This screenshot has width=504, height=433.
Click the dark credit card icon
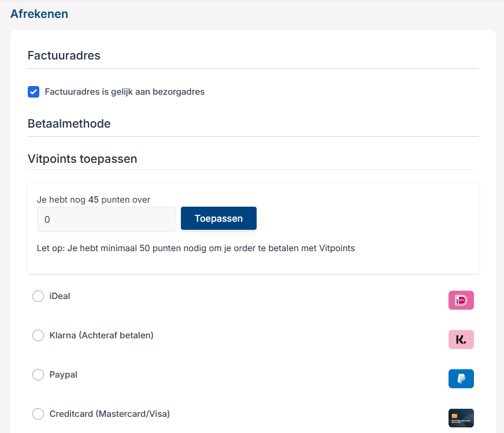click(461, 418)
